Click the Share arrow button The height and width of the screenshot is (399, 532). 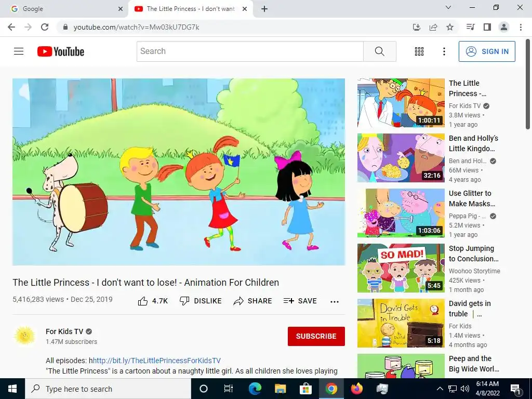253,301
